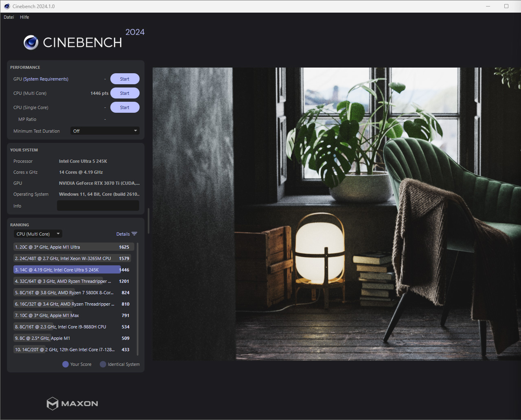This screenshot has width=521, height=420.
Task: Click the NVIDIA GeForce RTX 3070 Ti value
Action: [99, 183]
